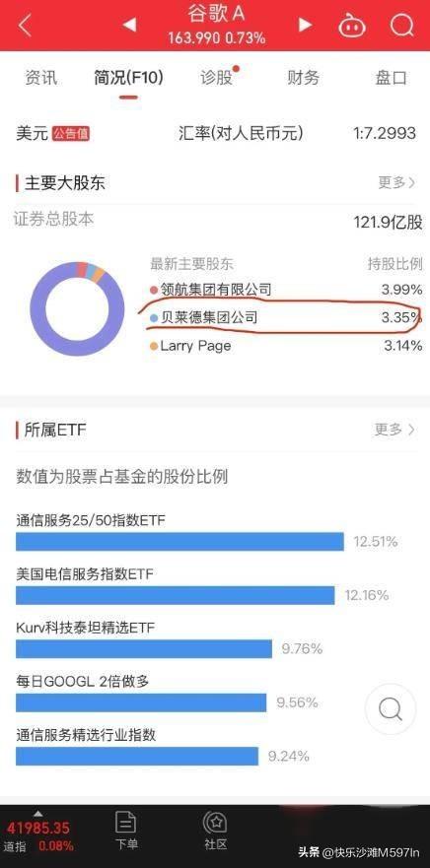Viewport: 430px width, 868px height.
Task: Expand the 道指 index bar arrow
Action: [x=37, y=813]
